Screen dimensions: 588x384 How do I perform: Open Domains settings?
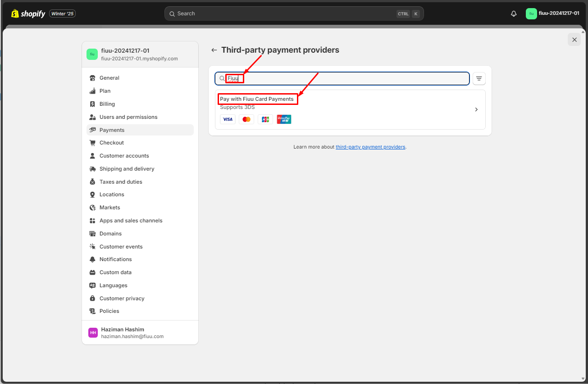pyautogui.click(x=140, y=234)
